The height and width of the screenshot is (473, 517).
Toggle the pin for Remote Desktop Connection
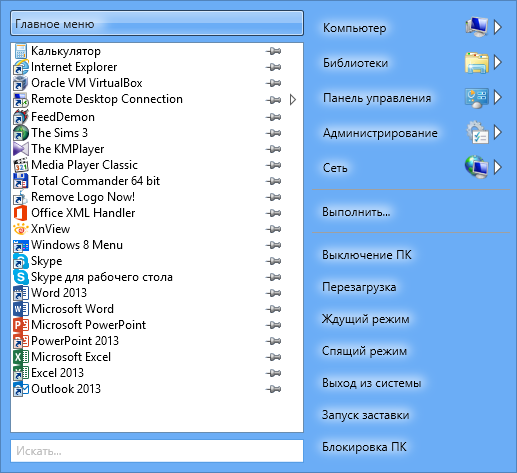(273, 100)
